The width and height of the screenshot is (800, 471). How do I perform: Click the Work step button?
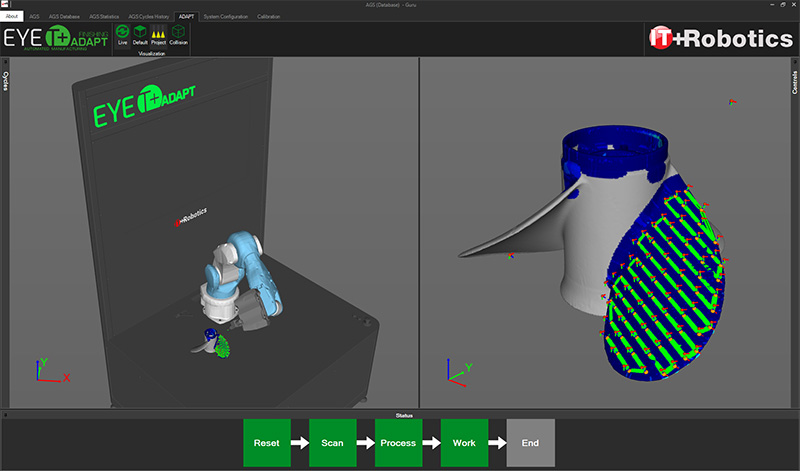pos(464,443)
